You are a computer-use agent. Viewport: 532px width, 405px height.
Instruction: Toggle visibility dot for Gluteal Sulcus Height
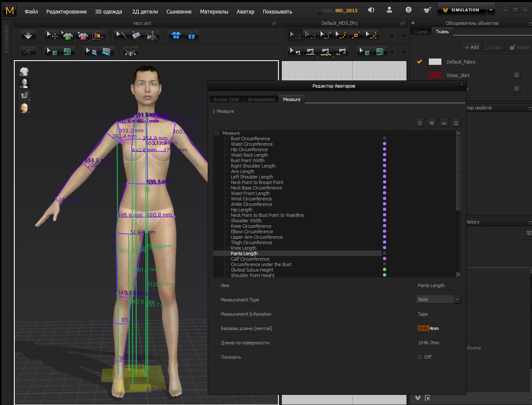[x=384, y=270]
